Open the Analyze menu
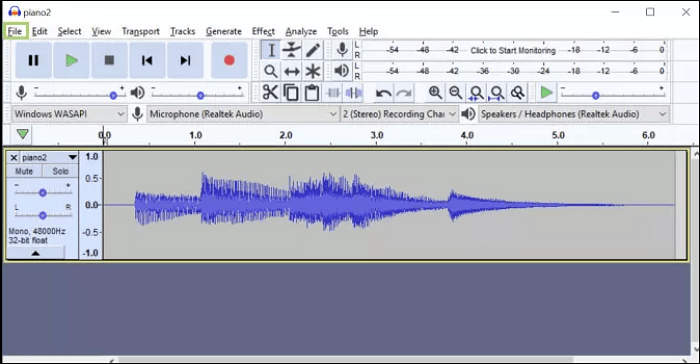Image resolution: width=700 pixels, height=364 pixels. click(x=301, y=31)
